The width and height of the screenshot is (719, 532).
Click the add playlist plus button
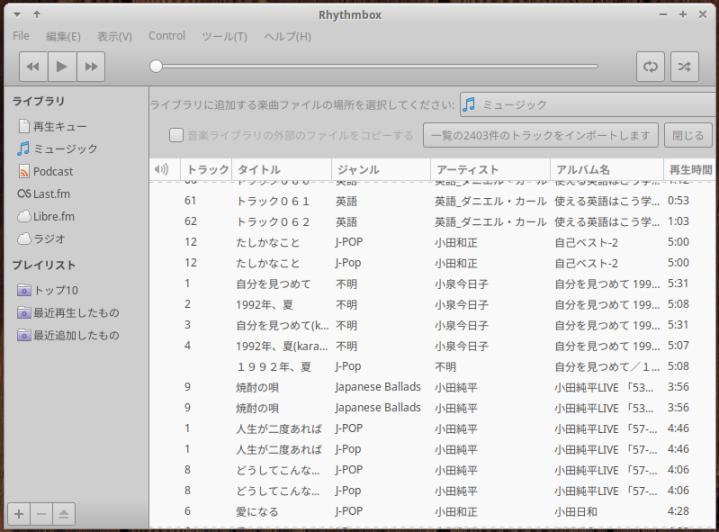tap(19, 514)
